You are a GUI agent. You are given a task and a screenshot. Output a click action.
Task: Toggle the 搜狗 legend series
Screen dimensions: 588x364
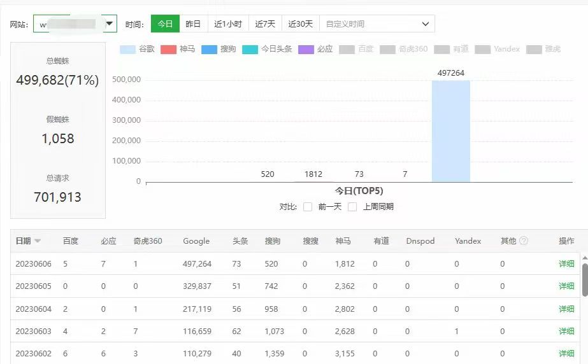219,49
